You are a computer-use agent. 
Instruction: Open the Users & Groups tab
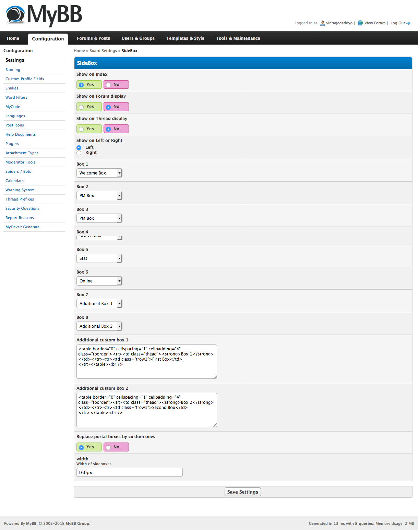click(x=138, y=38)
